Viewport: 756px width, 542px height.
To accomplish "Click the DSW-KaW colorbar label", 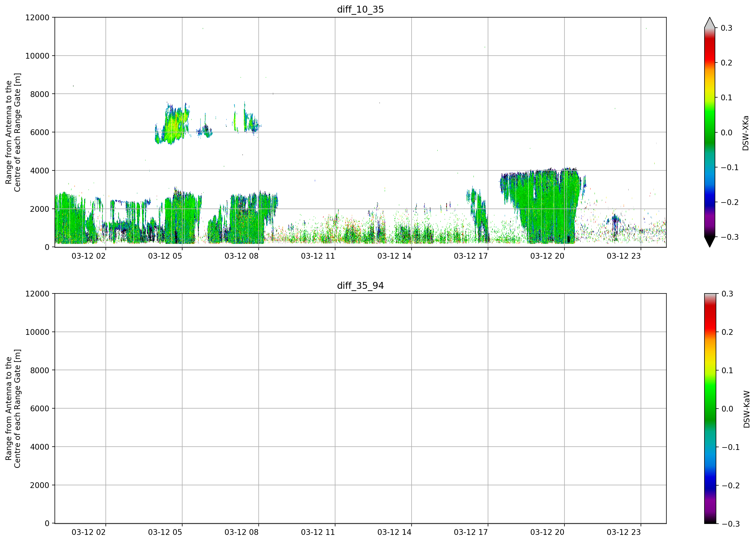I will pyautogui.click(x=746, y=409).
